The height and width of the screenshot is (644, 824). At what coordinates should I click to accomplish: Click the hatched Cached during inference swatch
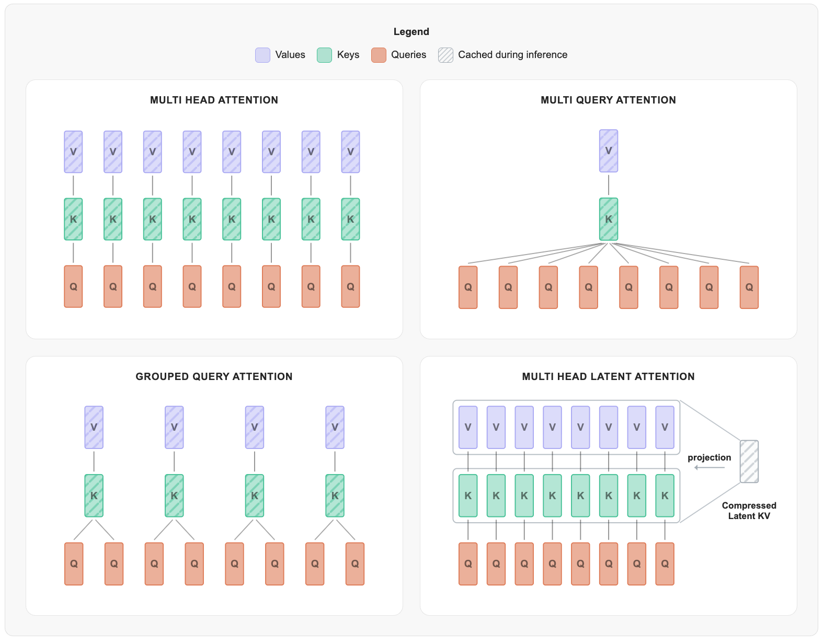tap(445, 55)
